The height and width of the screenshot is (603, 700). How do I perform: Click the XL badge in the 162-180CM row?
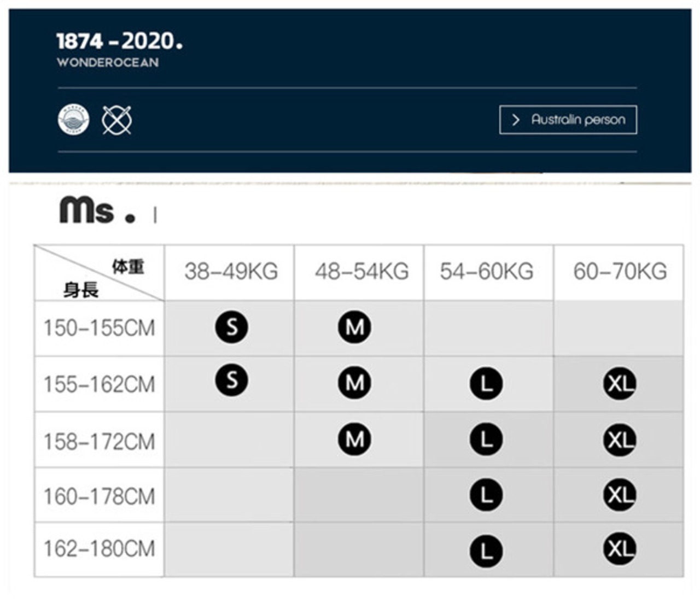pyautogui.click(x=620, y=548)
